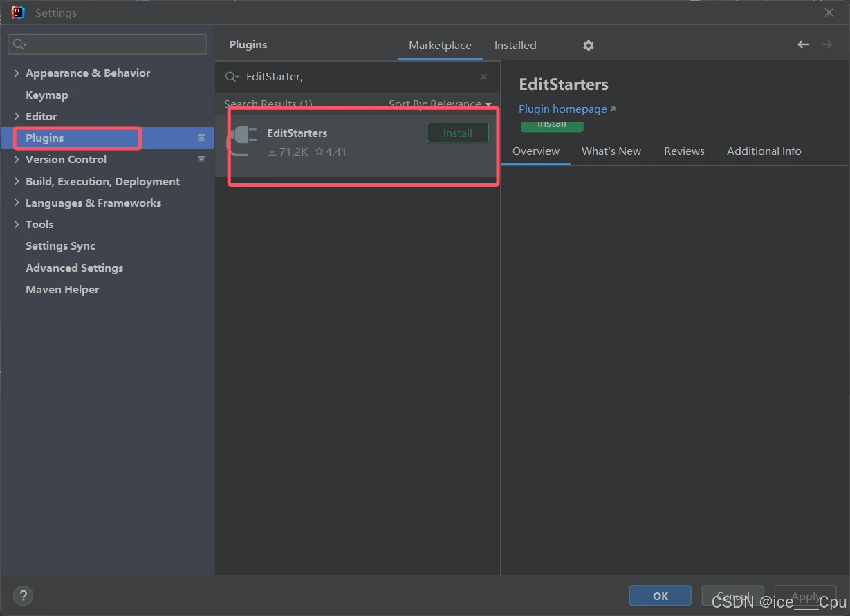Screen dimensions: 850x616
Task: Click the plugin settings gear icon
Action: pos(588,46)
